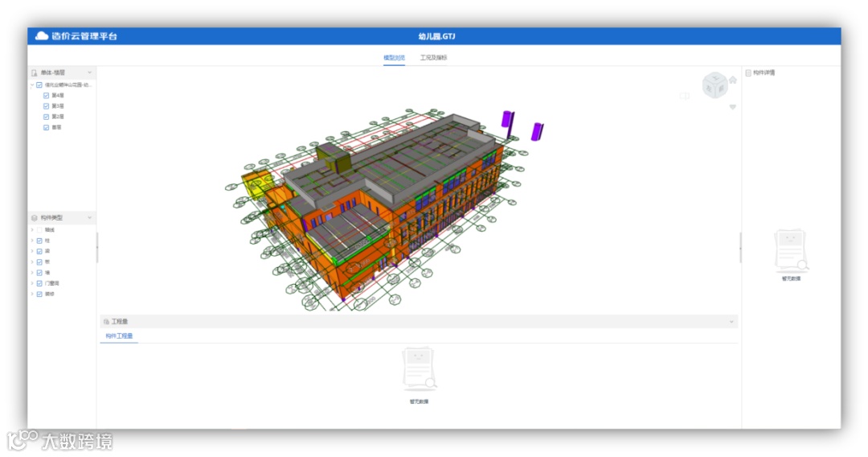Collapse the 工程量 panel with its chevron
Screen dimensions: 868x457
click(731, 321)
